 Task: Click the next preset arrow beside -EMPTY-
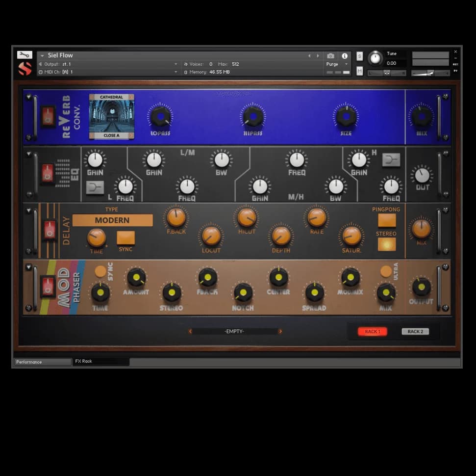pos(280,331)
